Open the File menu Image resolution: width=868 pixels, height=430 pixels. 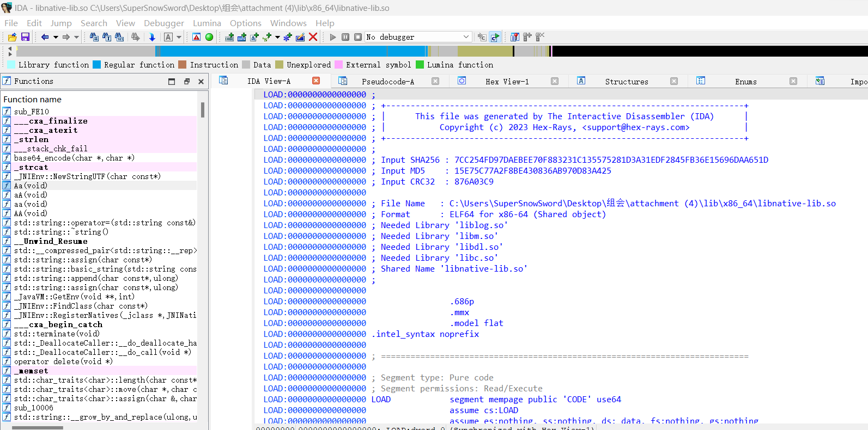point(11,23)
